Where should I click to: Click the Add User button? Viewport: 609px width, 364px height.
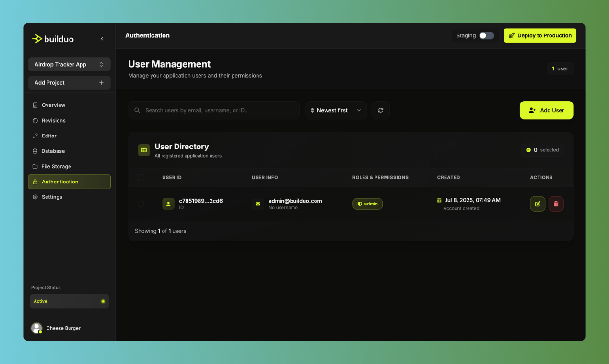546,110
